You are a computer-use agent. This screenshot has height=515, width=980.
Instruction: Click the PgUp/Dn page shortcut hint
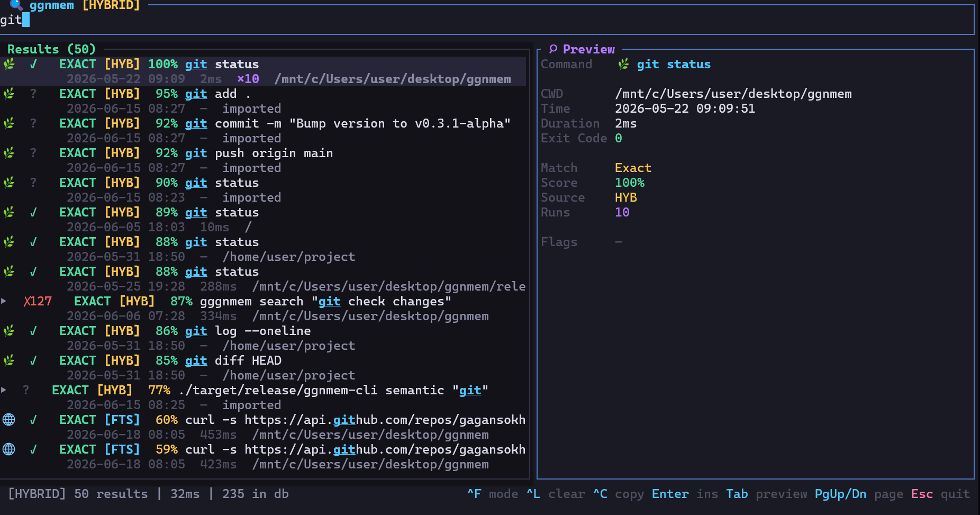[859, 494]
